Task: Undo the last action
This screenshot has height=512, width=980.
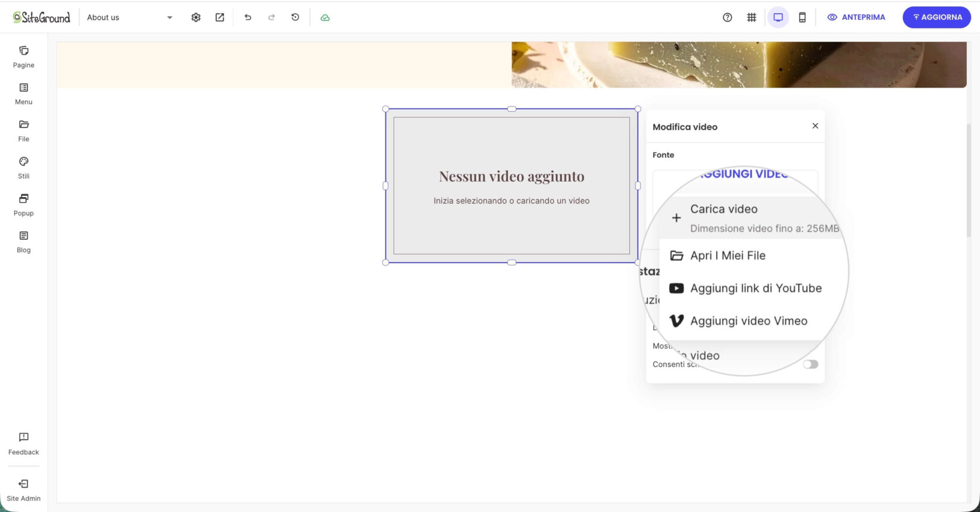Action: click(x=248, y=17)
